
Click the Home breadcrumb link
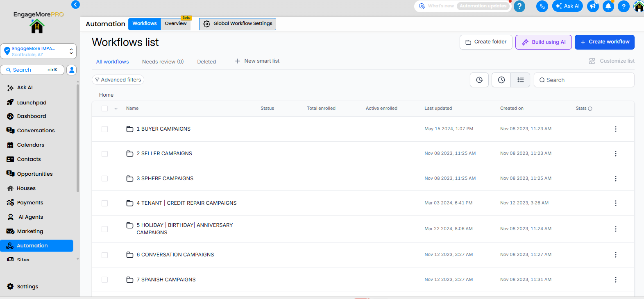click(x=106, y=95)
